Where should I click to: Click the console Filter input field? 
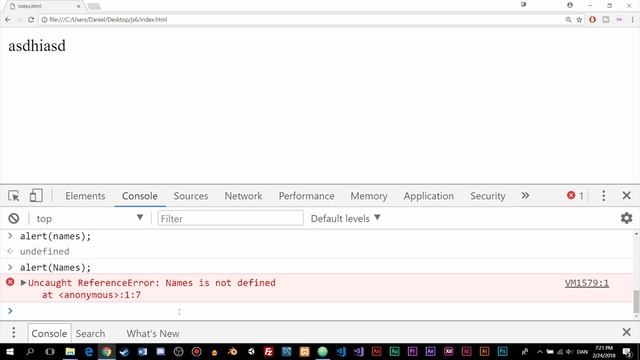[231, 218]
